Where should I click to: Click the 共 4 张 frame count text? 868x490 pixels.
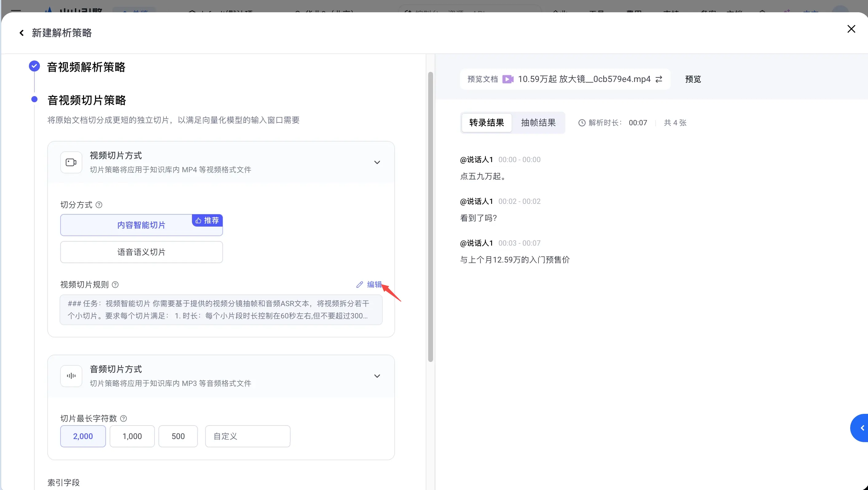675,123
